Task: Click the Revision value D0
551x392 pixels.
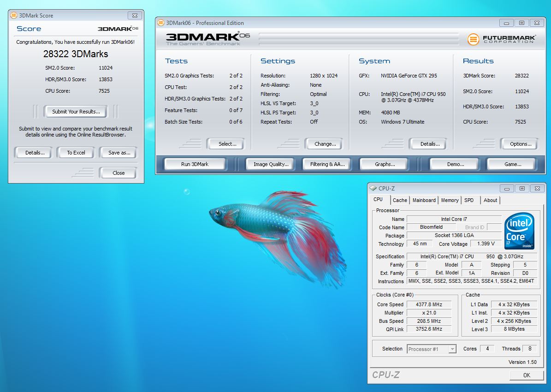Action: (525, 273)
